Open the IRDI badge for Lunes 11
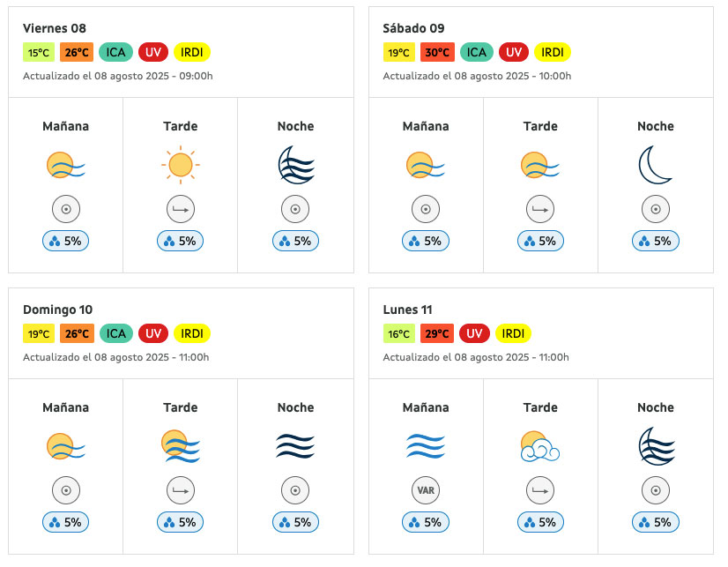728x567 pixels. [x=513, y=333]
